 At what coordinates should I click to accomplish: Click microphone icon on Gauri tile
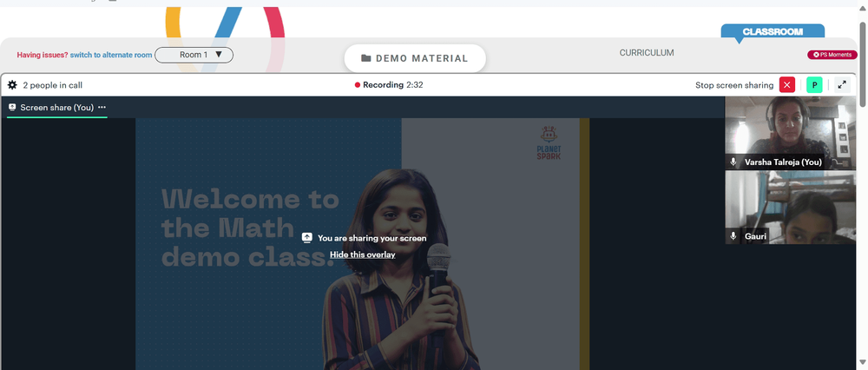coord(733,236)
